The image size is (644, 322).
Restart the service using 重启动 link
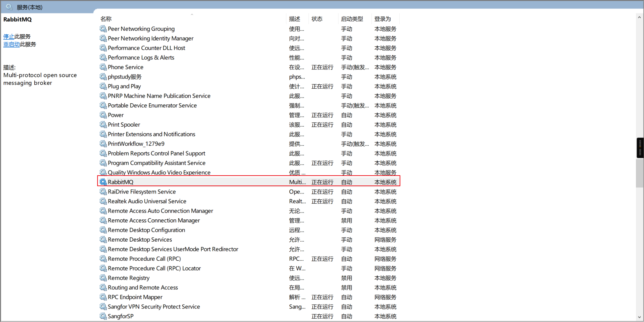click(11, 44)
